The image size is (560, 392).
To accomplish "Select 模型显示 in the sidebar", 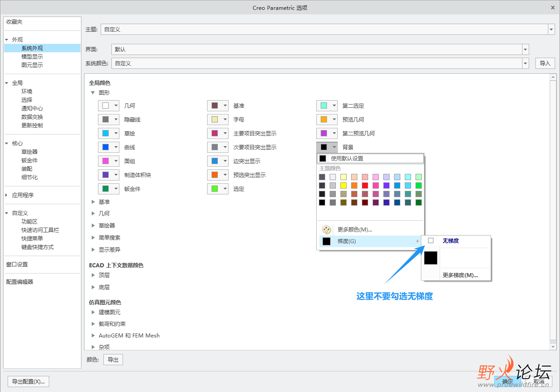I will (x=32, y=57).
